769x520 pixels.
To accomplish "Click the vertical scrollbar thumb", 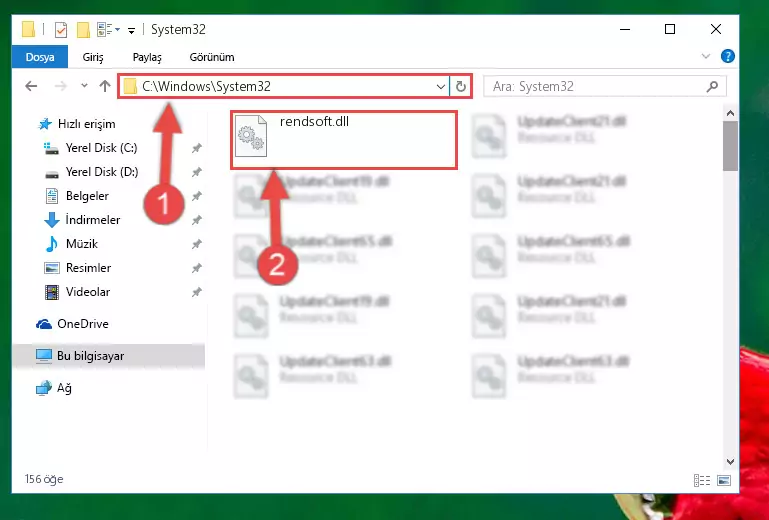I will [x=730, y=146].
